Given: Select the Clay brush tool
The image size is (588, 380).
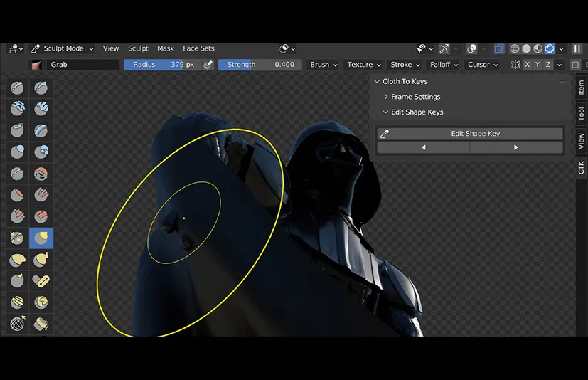Looking at the screenshot, I should tap(17, 109).
